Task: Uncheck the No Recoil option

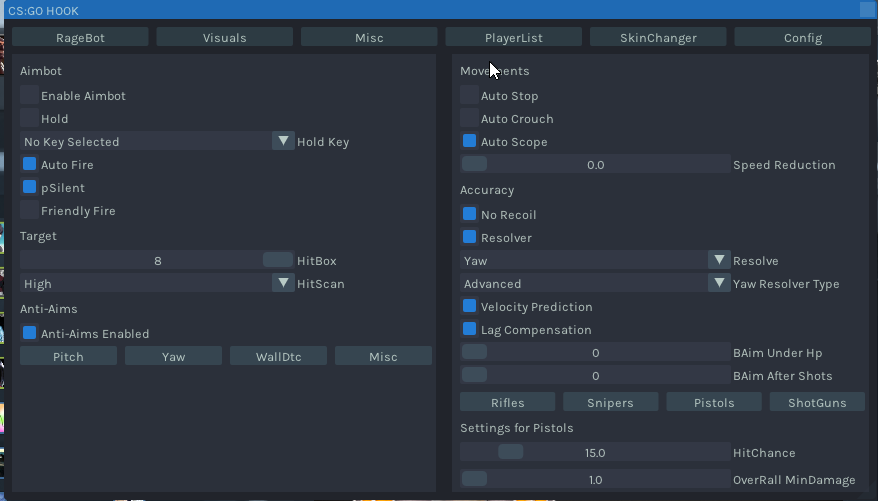Action: point(469,214)
